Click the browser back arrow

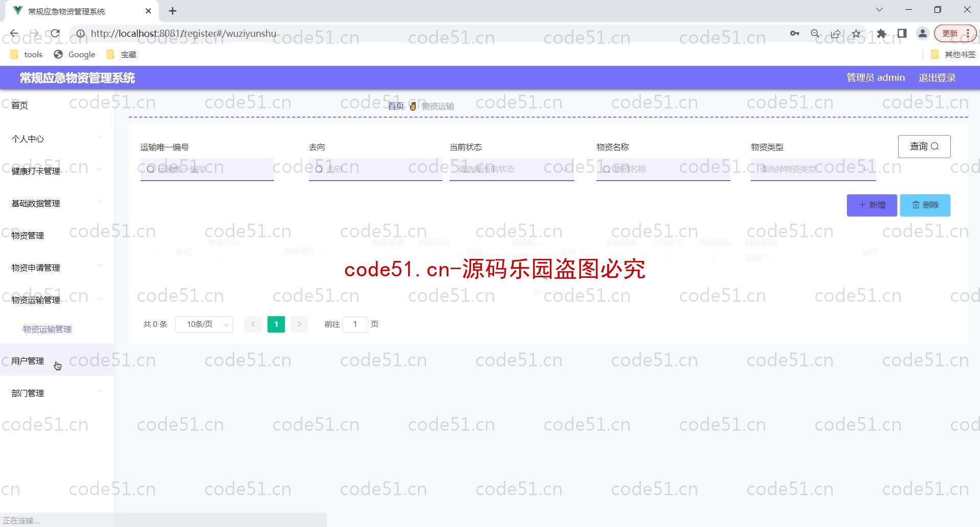tap(14, 34)
